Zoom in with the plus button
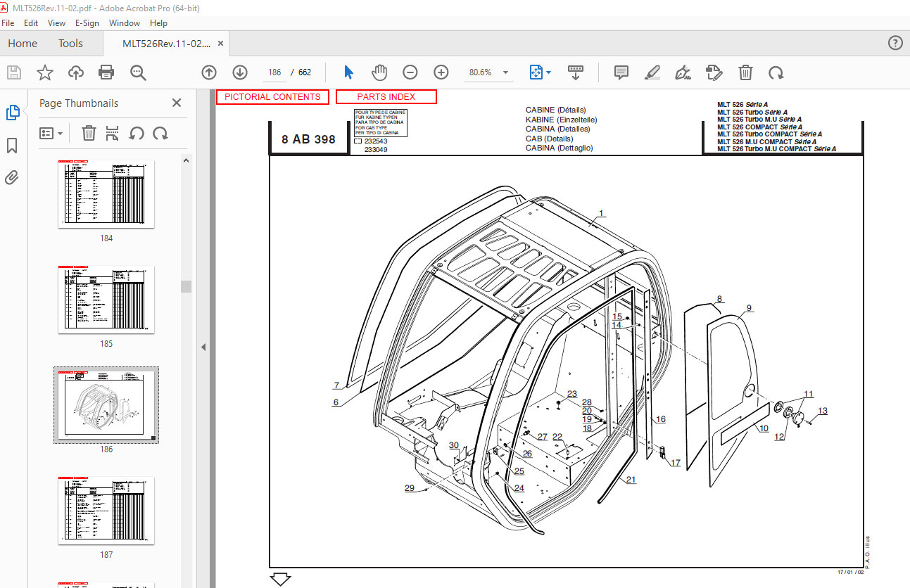The width and height of the screenshot is (910, 588). (441, 72)
